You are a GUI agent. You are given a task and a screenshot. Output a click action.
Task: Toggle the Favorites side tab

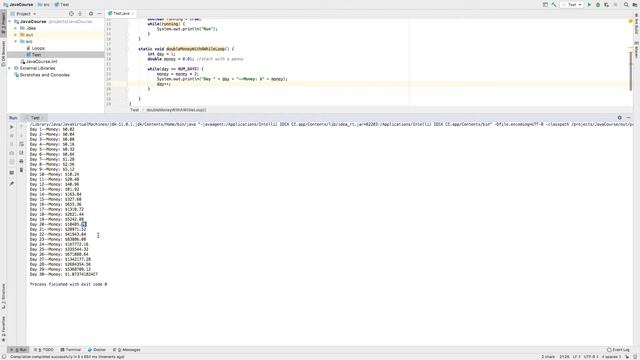pos(3,329)
